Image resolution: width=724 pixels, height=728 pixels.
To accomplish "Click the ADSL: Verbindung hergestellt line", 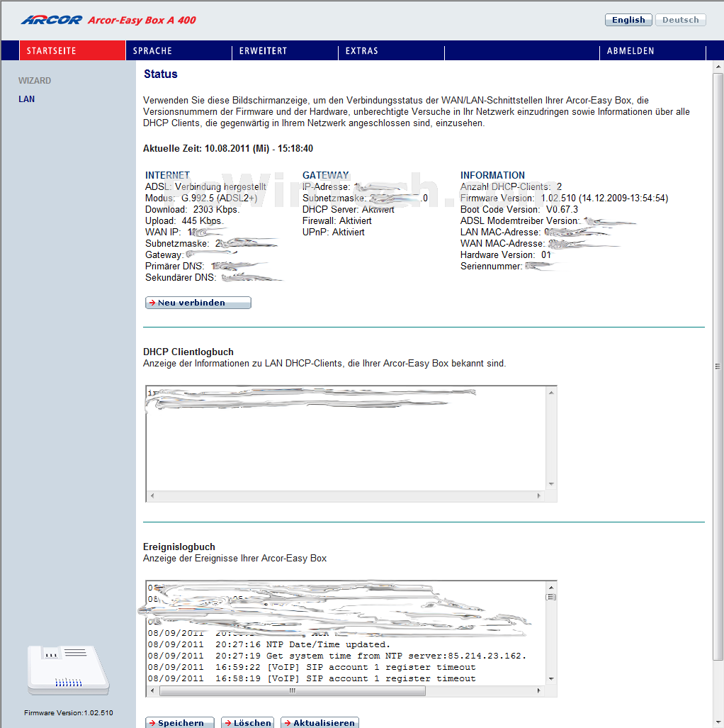I will tap(205, 186).
